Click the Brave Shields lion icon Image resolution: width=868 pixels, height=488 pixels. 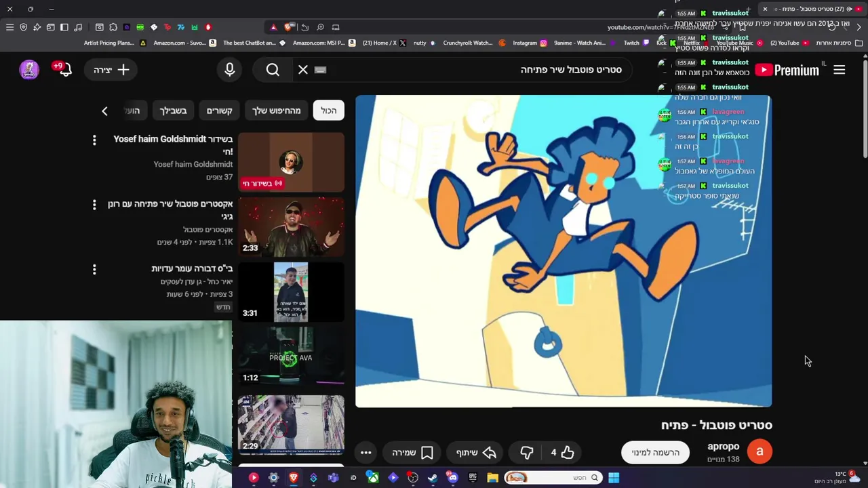(289, 27)
